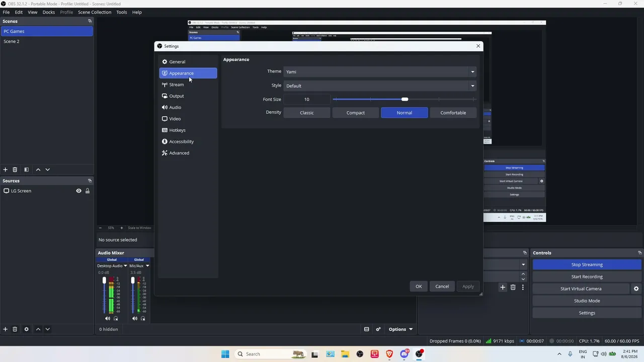644x362 pixels.
Task: Remove selected source using Sources trash icon
Action: (15, 329)
